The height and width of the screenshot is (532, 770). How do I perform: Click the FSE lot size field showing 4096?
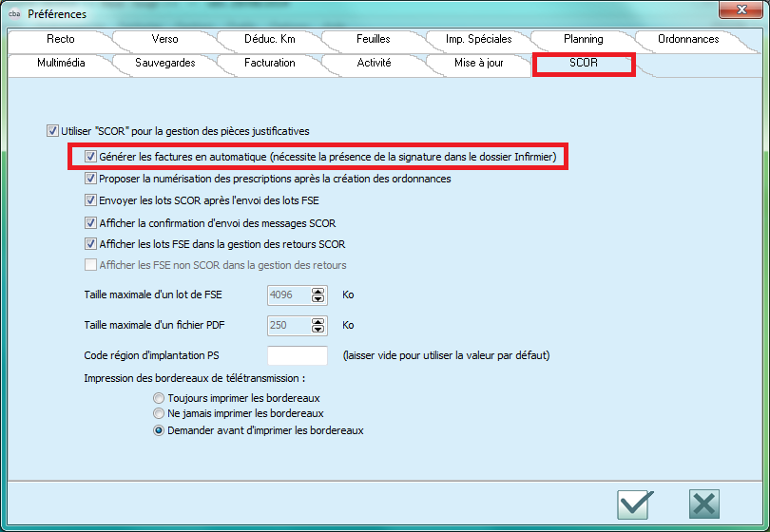tap(289, 294)
